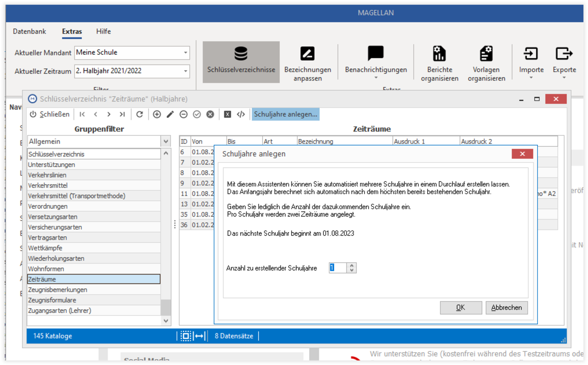The width and height of the screenshot is (588, 365).
Task: Open the XML code view icon
Action: 241,114
